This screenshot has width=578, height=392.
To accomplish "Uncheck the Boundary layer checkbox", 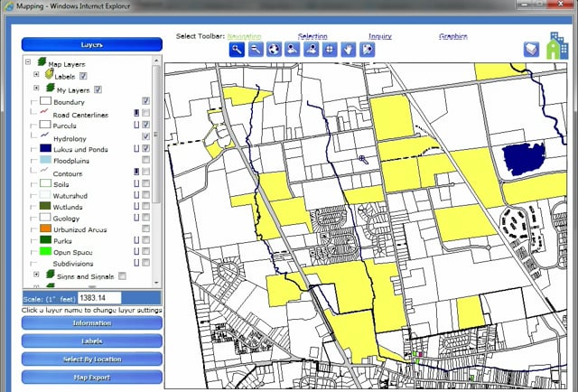I will click(145, 100).
